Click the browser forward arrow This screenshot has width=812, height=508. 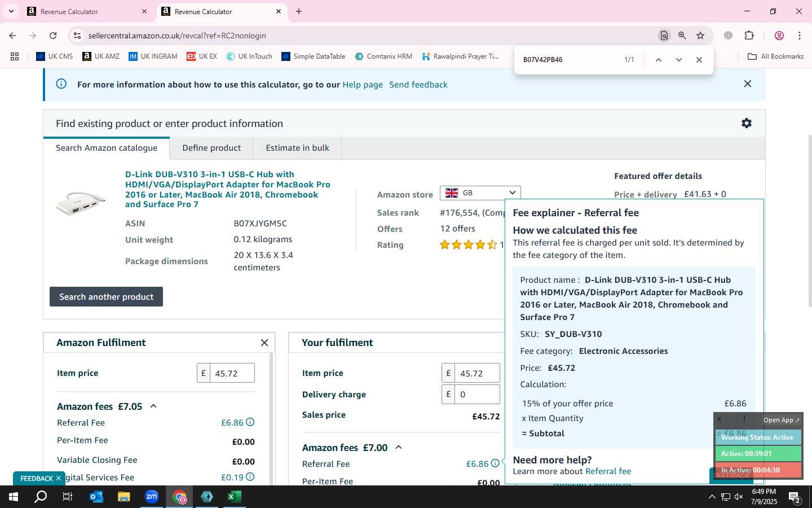pos(33,36)
